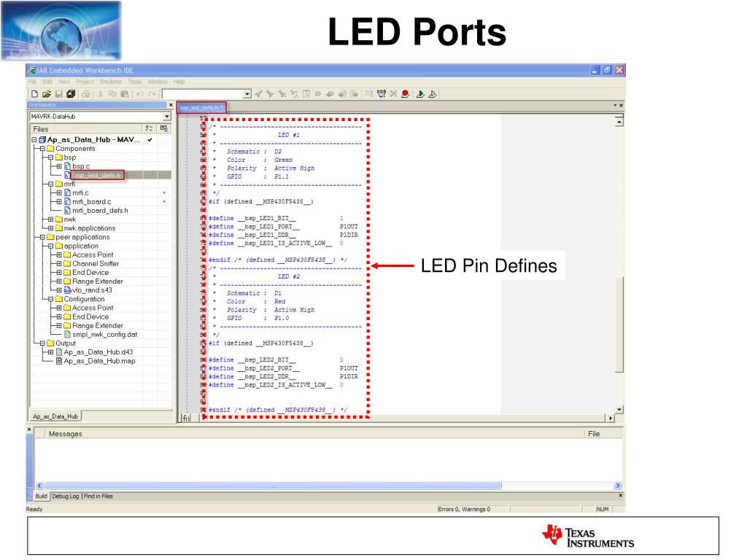Open the Window menu
The image size is (747, 560).
tap(158, 82)
